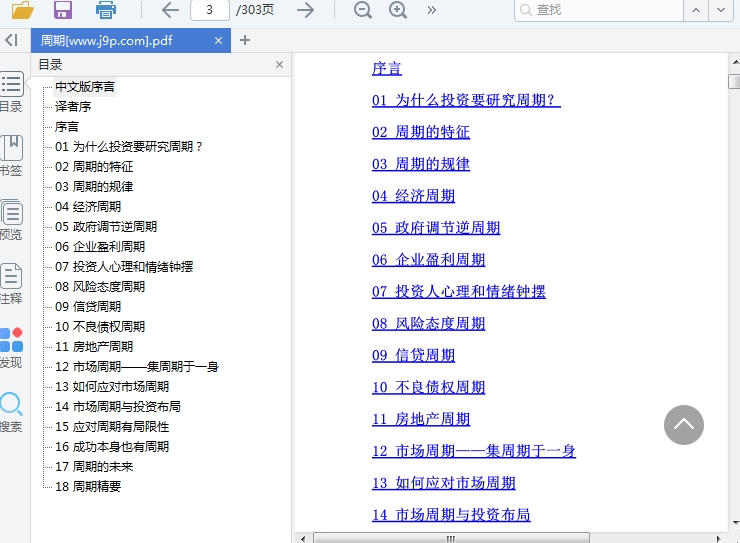
Task: Save the document with the floppy icon
Action: tap(63, 9)
